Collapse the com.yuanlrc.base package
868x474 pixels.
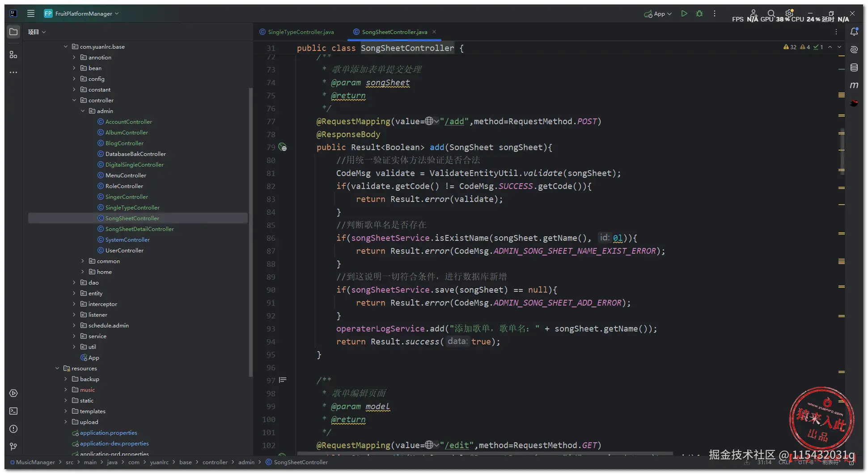66,46
